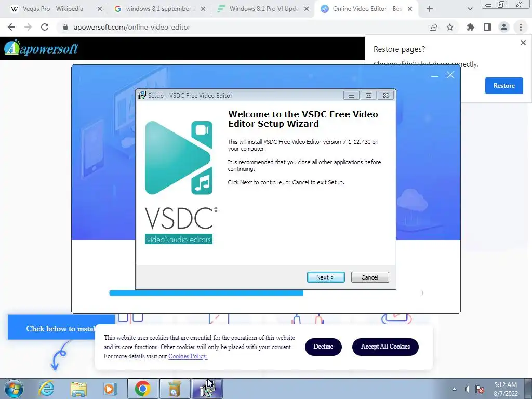Bookmark this page with the star icon
The width and height of the screenshot is (532, 399).
(x=450, y=27)
